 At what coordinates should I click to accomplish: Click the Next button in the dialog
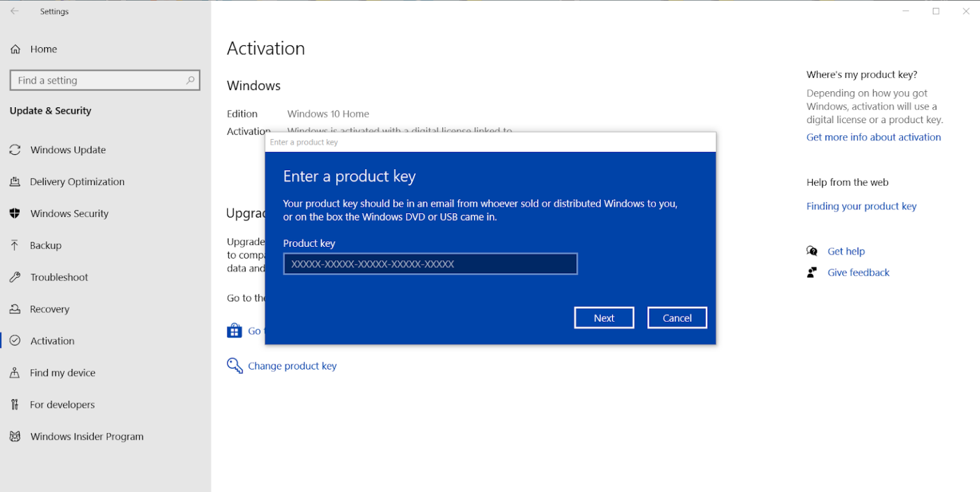coord(604,317)
